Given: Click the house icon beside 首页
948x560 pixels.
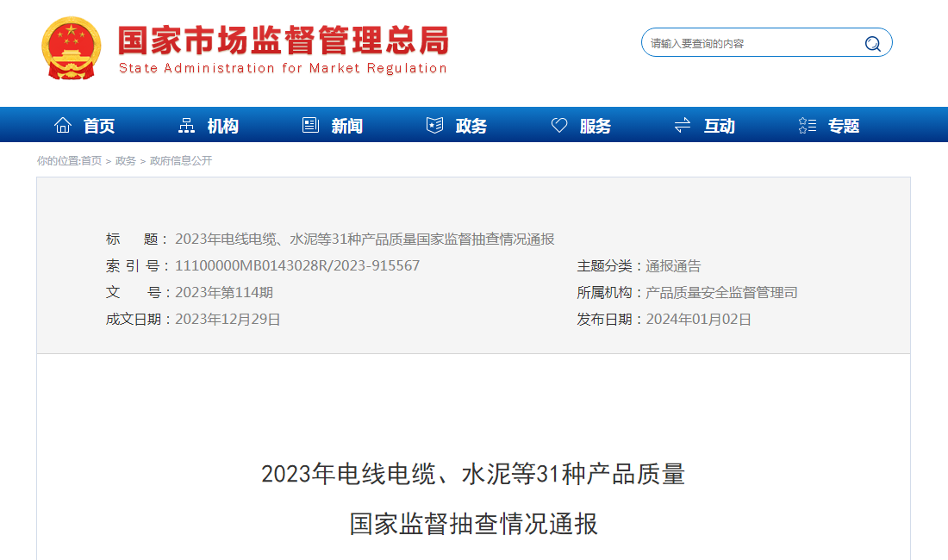Looking at the screenshot, I should (x=63, y=126).
